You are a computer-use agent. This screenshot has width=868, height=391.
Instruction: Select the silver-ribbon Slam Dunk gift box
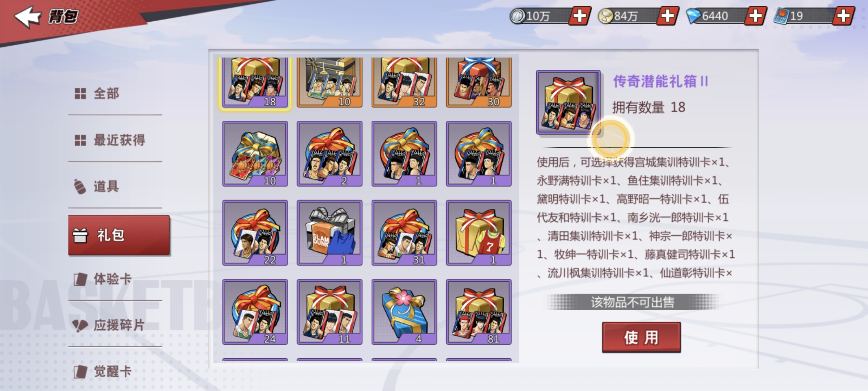329,233
